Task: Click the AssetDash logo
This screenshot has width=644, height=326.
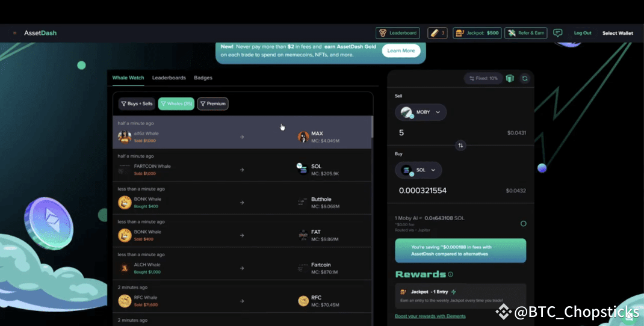Action: click(x=40, y=33)
